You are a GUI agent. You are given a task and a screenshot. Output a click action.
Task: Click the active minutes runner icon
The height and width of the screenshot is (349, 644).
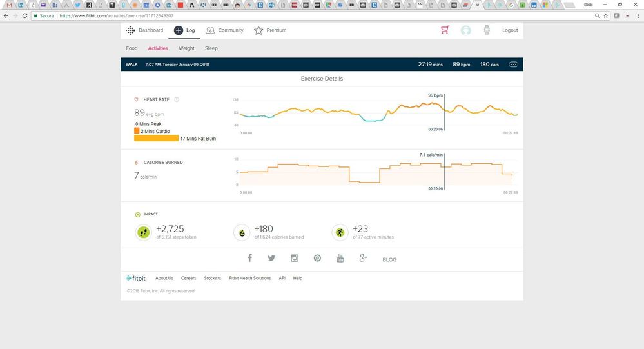tap(339, 232)
